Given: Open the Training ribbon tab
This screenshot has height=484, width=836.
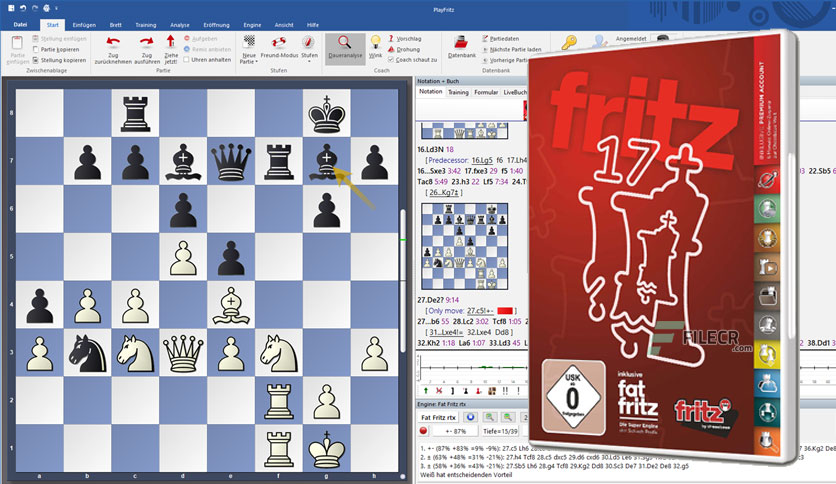Looking at the screenshot, I should coord(146,25).
